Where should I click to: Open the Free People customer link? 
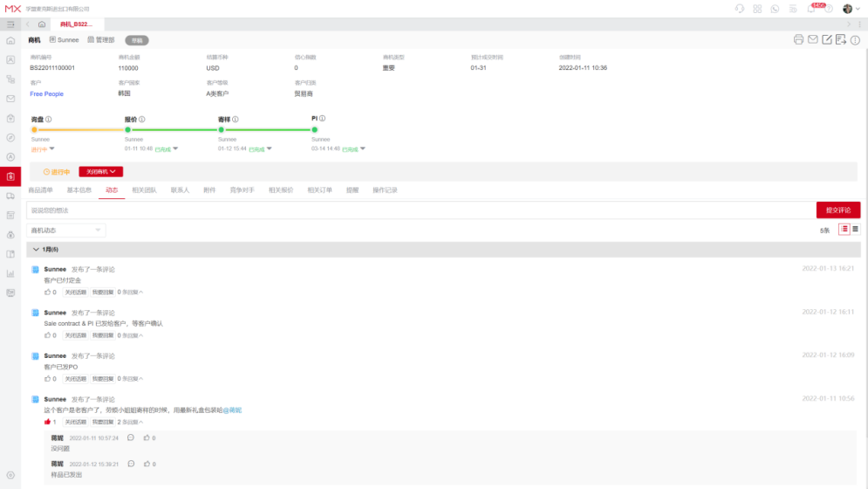46,93
